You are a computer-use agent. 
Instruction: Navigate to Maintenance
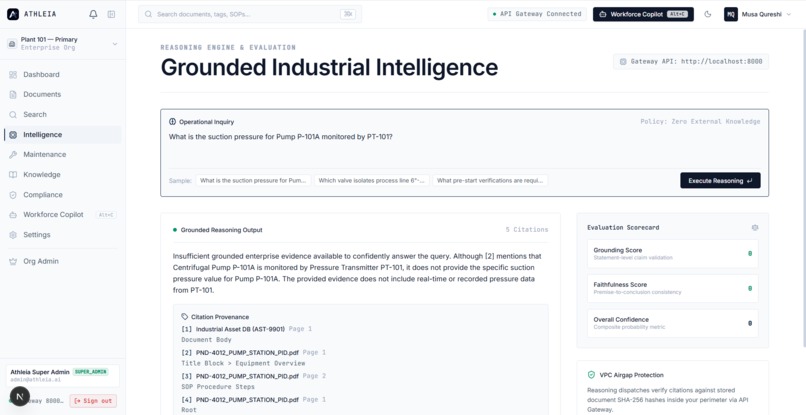pyautogui.click(x=63, y=155)
